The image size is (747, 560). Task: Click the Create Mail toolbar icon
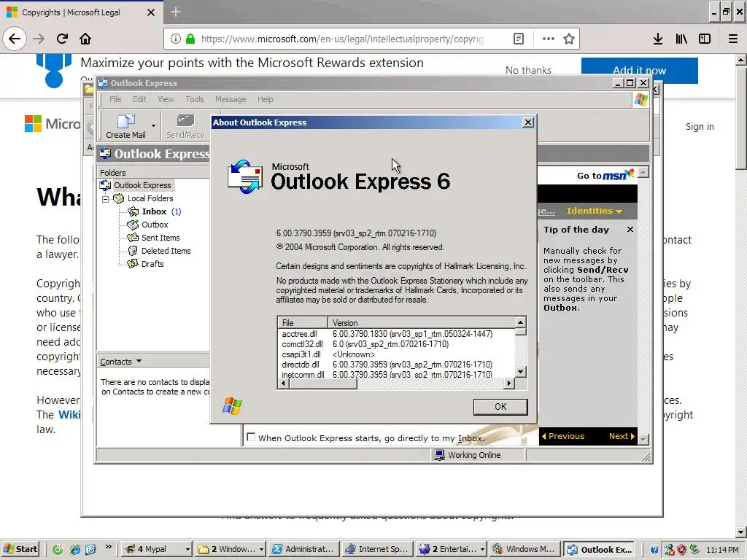(x=125, y=126)
